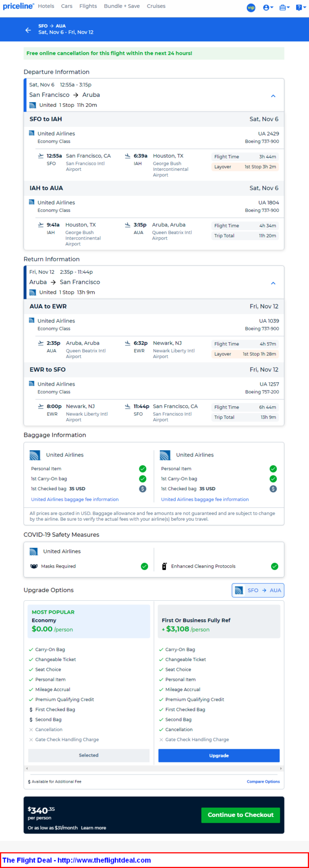The image size is (309, 868).
Task: Click United logo in IAH to AUA segment
Action: coord(32,202)
